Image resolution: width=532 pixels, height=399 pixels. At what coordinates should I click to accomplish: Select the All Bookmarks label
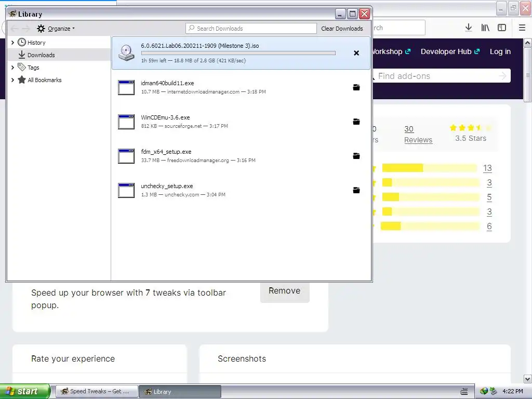coord(45,80)
